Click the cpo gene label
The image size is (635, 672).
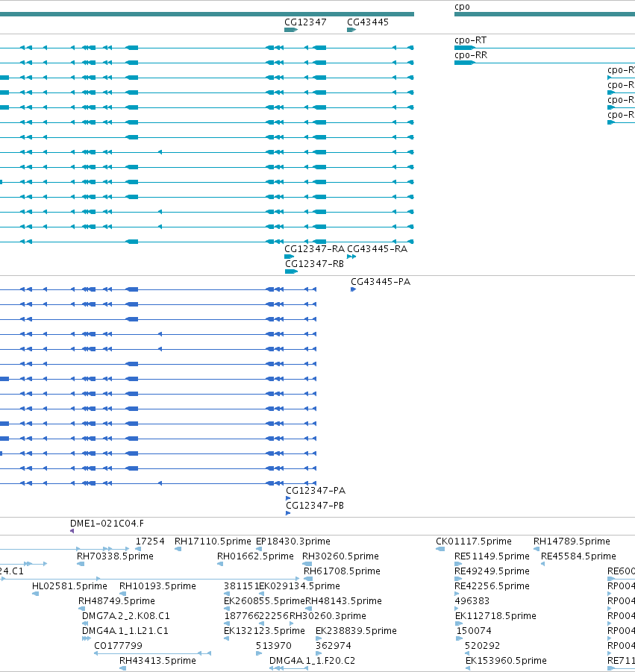click(x=462, y=7)
